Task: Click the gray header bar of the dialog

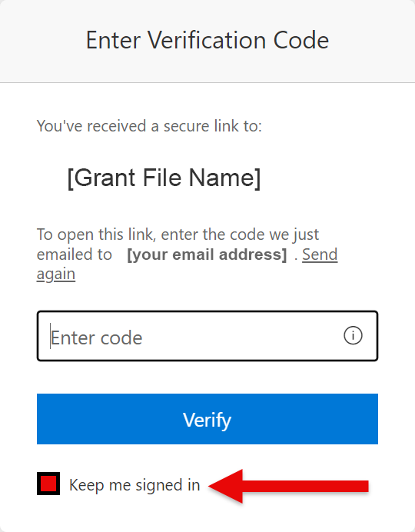Action: [207, 41]
